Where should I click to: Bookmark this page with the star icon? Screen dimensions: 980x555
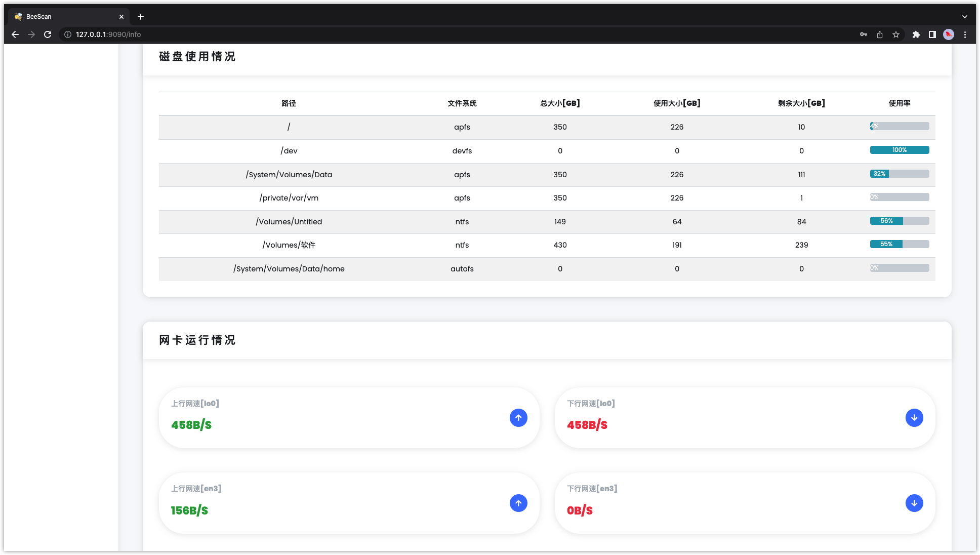[x=896, y=34]
